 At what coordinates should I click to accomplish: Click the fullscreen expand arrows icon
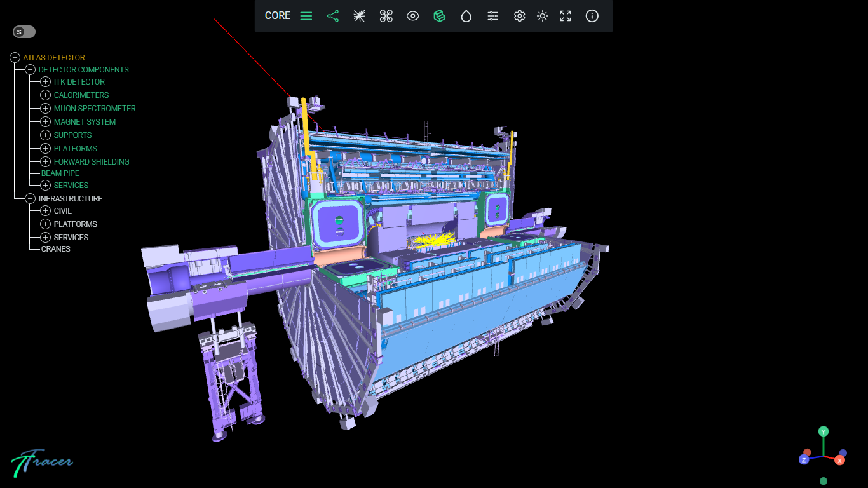[x=566, y=16]
